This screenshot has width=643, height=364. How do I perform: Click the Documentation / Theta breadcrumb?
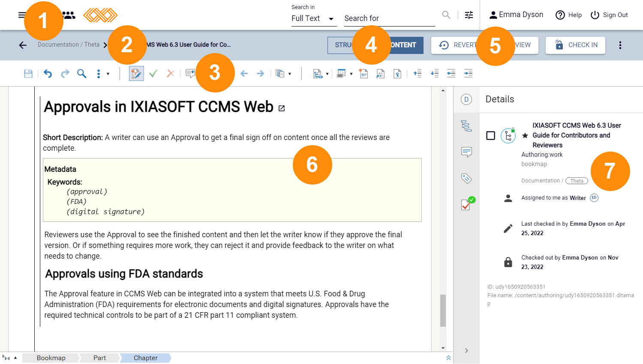click(69, 45)
